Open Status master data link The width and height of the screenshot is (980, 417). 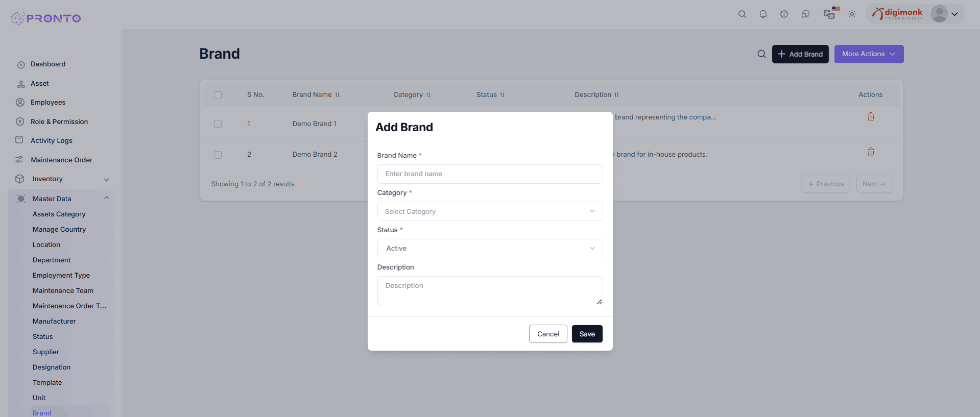pos(43,337)
